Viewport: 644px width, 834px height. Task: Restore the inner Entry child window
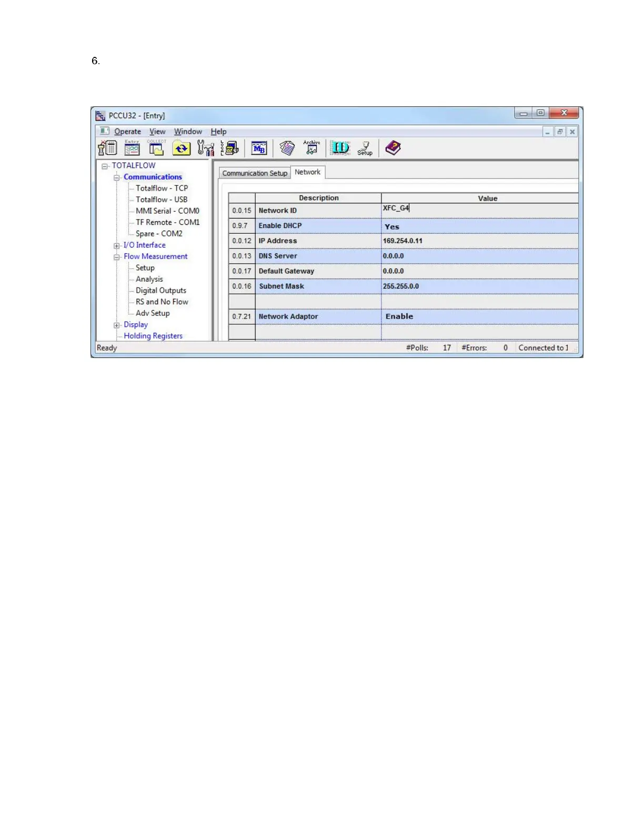(560, 132)
